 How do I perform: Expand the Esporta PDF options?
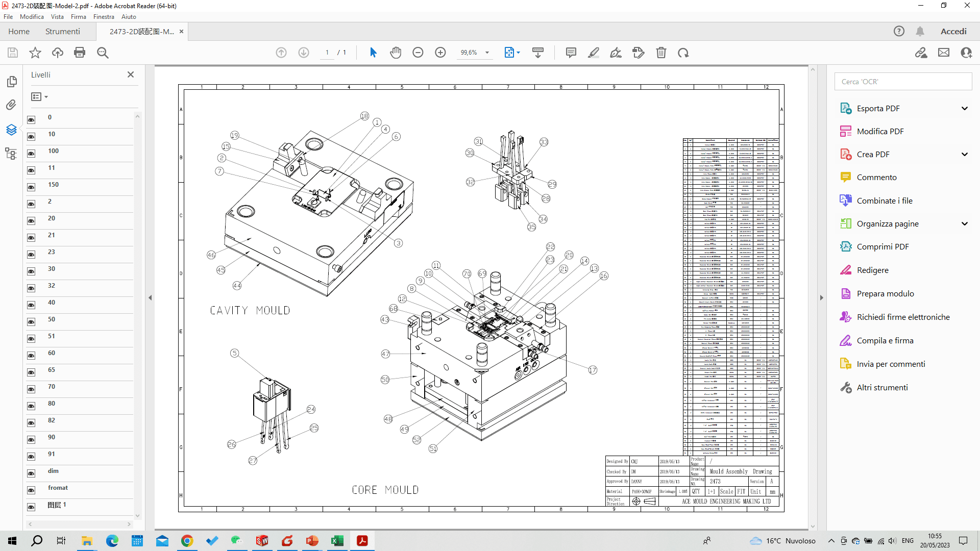pyautogui.click(x=964, y=108)
